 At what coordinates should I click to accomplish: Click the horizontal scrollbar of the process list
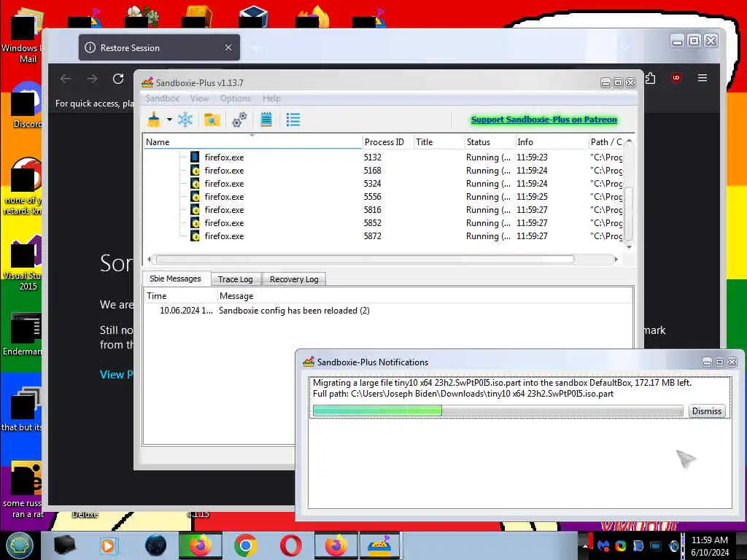(x=365, y=260)
